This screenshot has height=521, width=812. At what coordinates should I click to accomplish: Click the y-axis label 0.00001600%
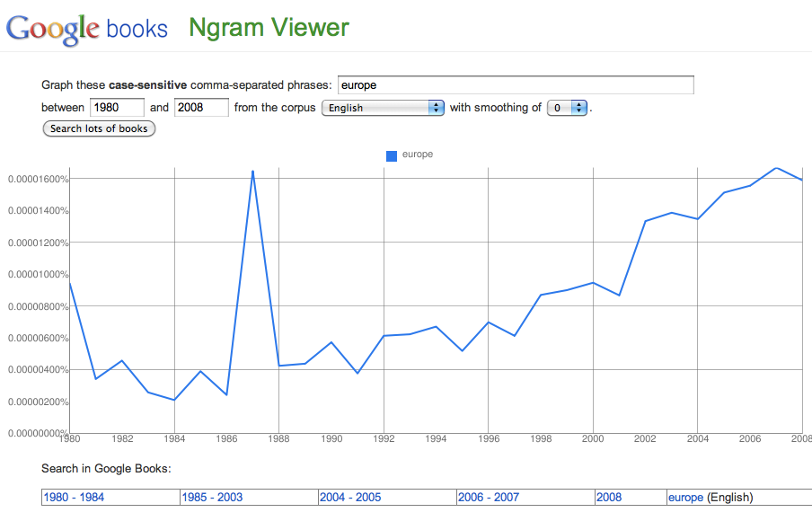38,179
